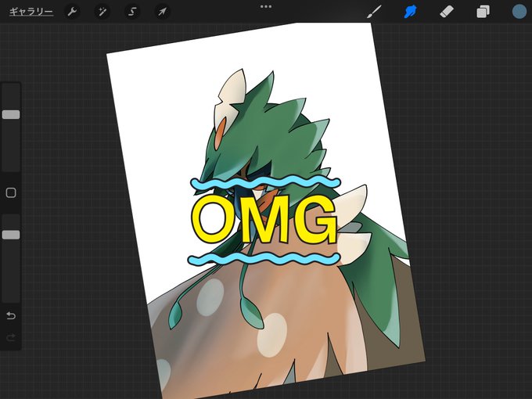This screenshot has height=399, width=532.
Task: Select the Eraser tool
Action: click(x=447, y=12)
